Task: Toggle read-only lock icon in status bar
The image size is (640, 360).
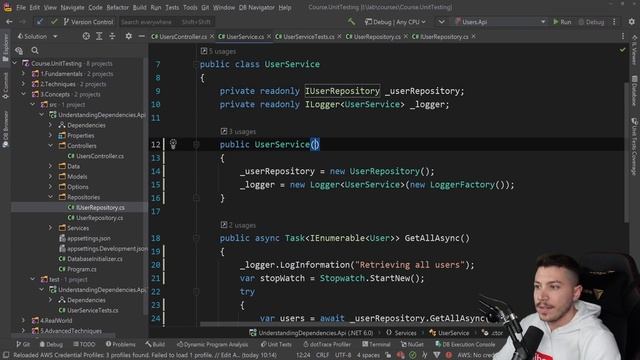Action: (388, 355)
